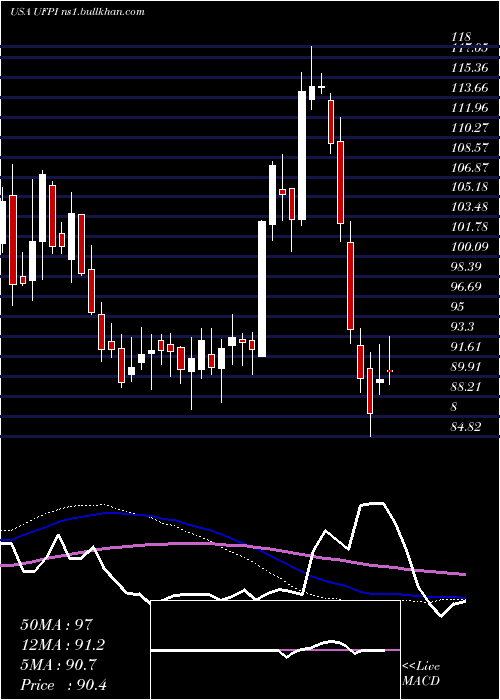
Task: Click the last small red candle near 89.91
Action: pyautogui.click(x=390, y=371)
